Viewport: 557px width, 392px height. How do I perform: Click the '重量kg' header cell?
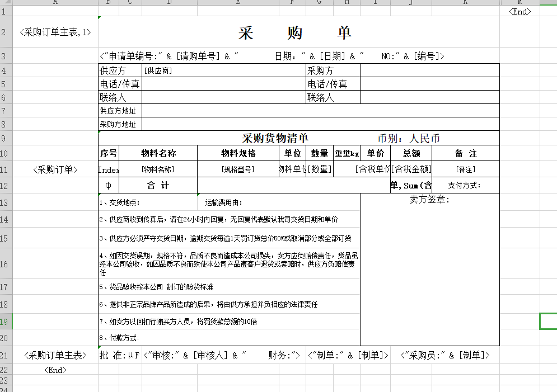click(347, 153)
